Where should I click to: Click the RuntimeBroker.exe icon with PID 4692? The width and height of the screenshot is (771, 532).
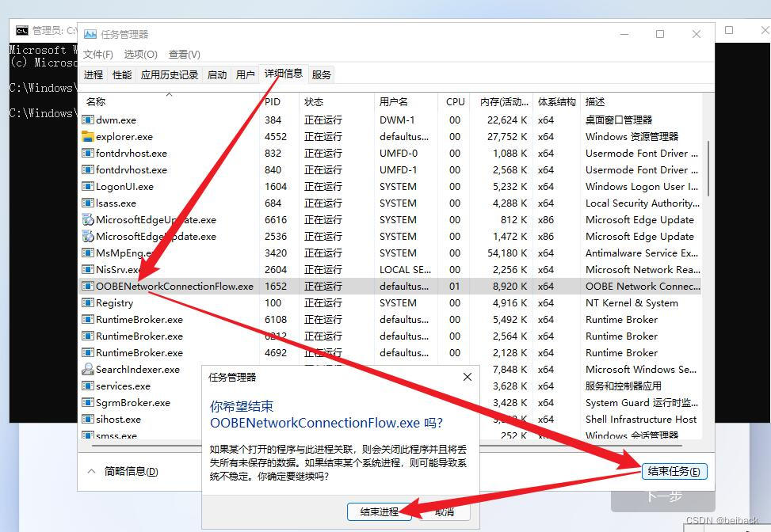coord(87,353)
